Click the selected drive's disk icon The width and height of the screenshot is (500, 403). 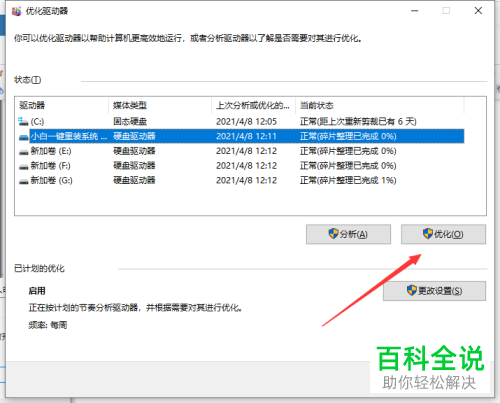click(x=23, y=137)
